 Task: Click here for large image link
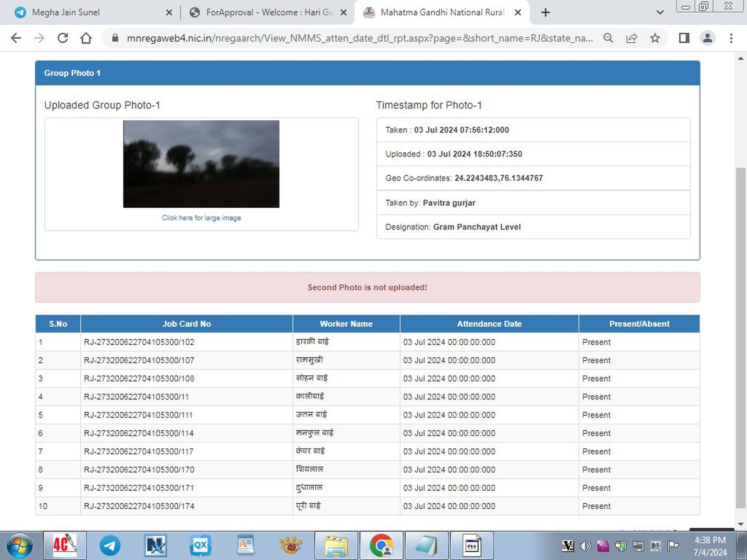(201, 218)
